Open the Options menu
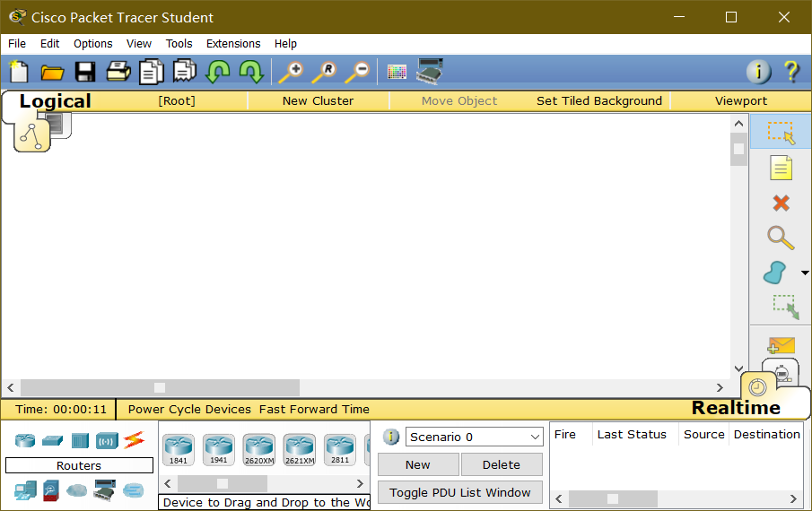812x511 pixels. [92, 43]
